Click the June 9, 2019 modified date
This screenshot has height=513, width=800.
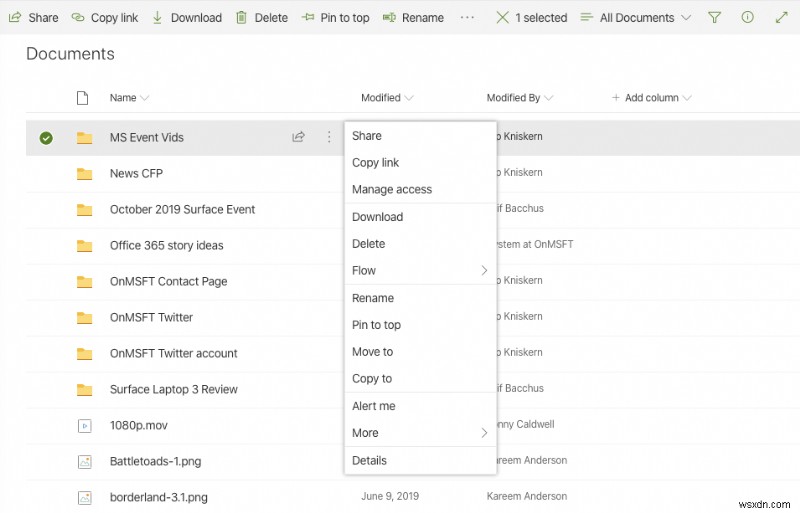point(390,496)
